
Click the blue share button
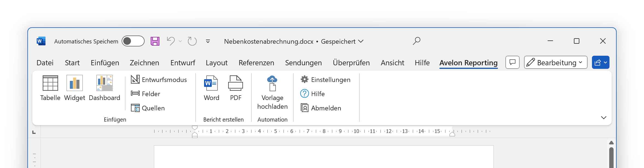(x=600, y=62)
